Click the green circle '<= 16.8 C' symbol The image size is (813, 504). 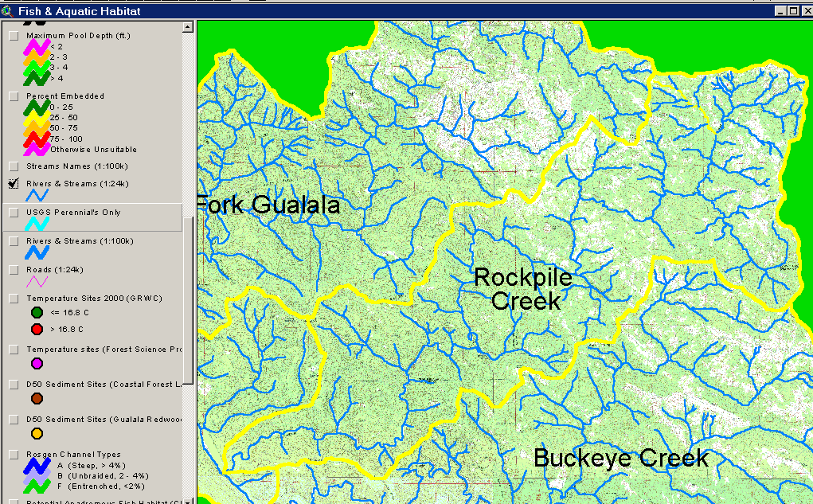[x=37, y=313]
